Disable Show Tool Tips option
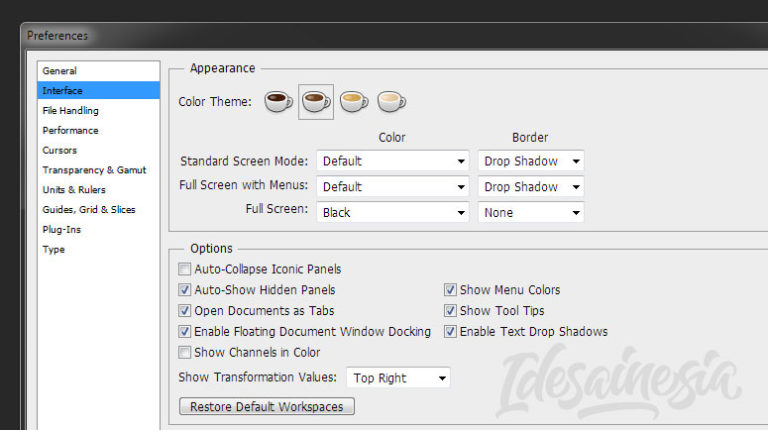768x430 pixels. 450,311
